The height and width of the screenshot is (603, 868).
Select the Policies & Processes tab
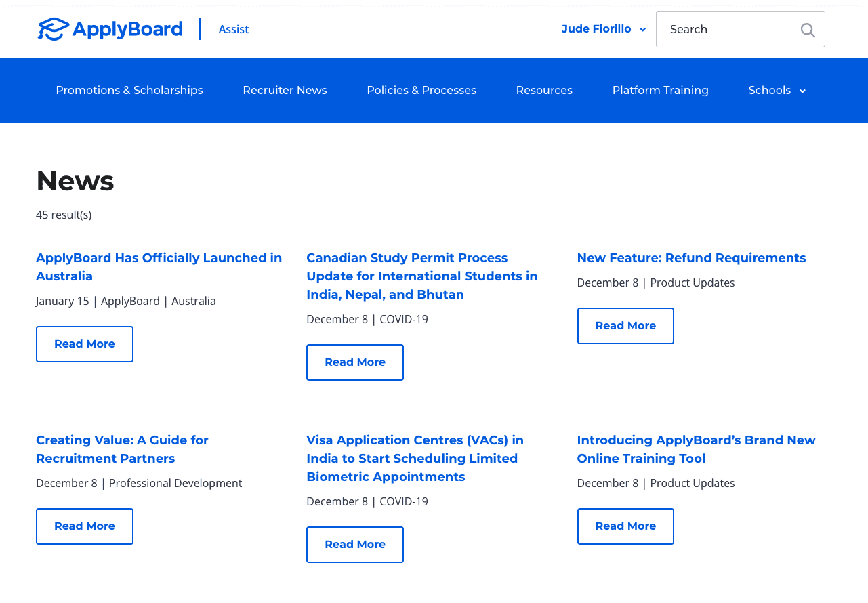(x=421, y=90)
